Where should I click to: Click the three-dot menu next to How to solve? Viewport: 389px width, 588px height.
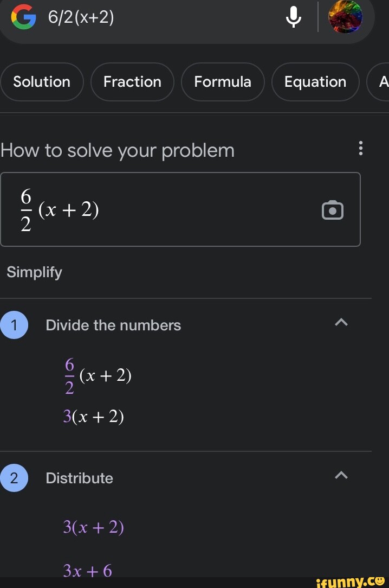pos(361,149)
